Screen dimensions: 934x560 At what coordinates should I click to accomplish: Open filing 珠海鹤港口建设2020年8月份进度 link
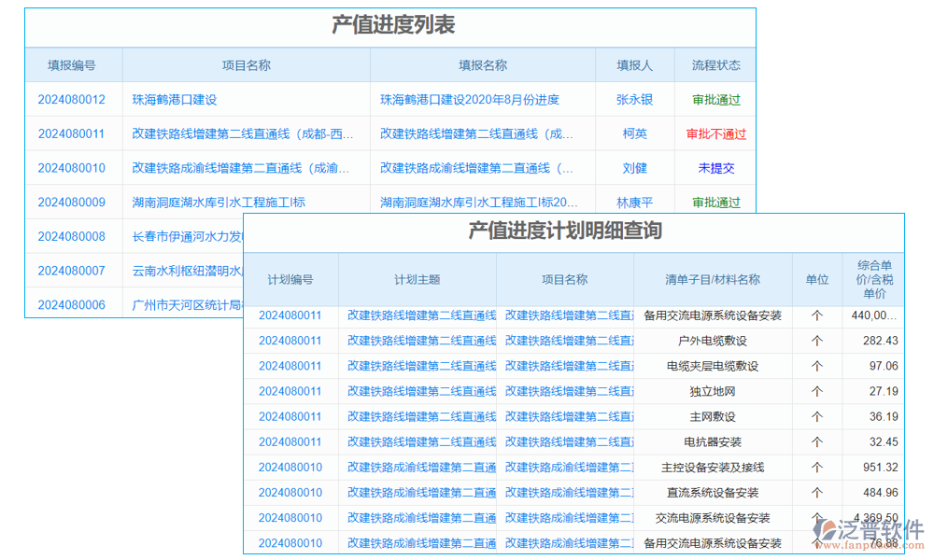[x=471, y=99]
